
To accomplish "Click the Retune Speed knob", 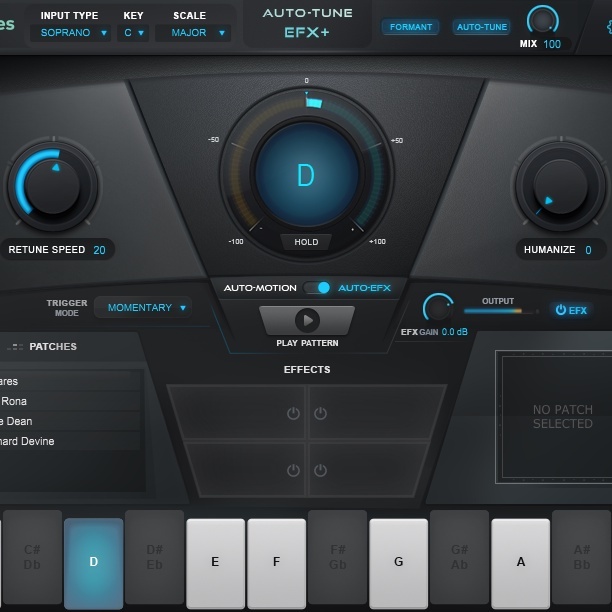I will click(53, 185).
